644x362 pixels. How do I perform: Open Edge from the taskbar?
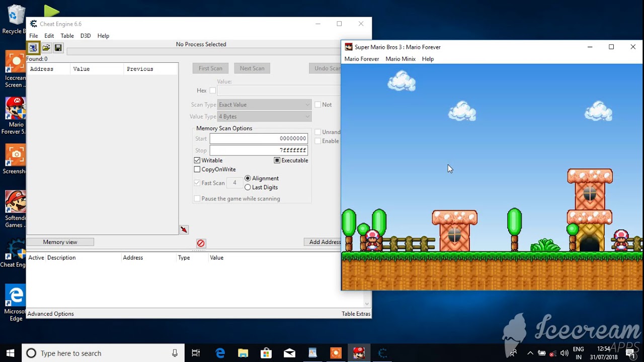click(x=220, y=353)
